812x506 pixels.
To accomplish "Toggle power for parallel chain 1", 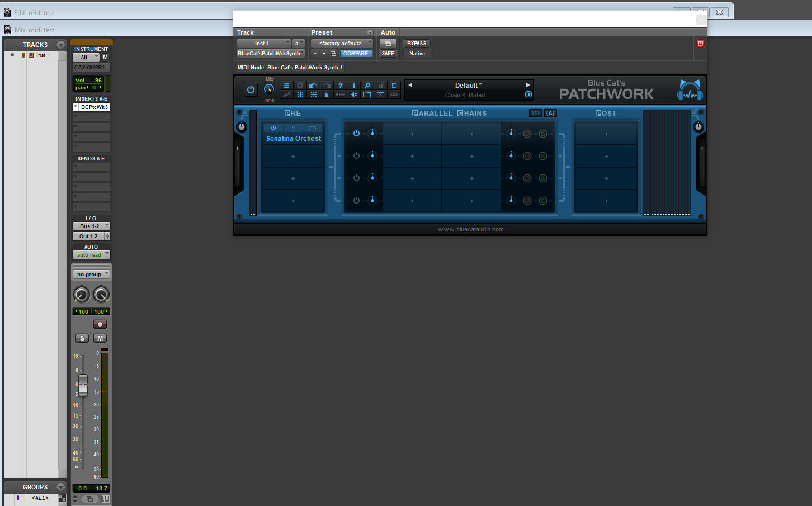I will [x=356, y=133].
